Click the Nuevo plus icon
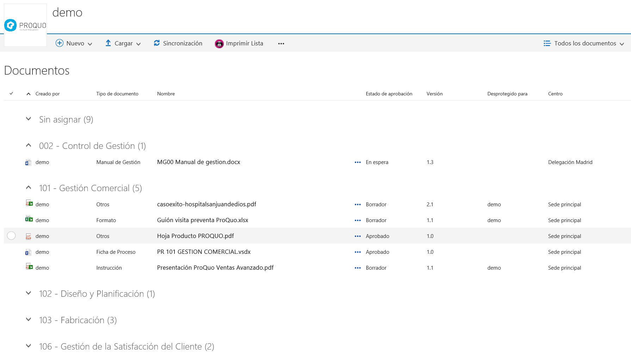Screen dimensions: 631x364 [60, 43]
